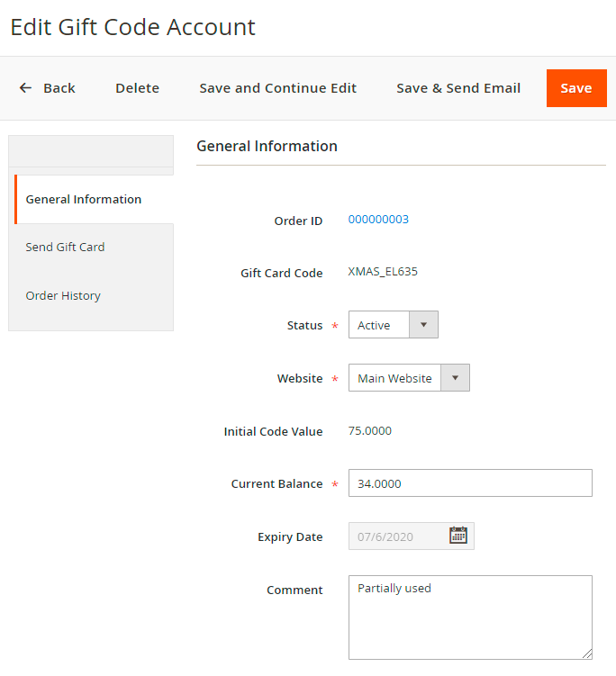Open the Order History tab
The image size is (616, 676).
pos(63,295)
